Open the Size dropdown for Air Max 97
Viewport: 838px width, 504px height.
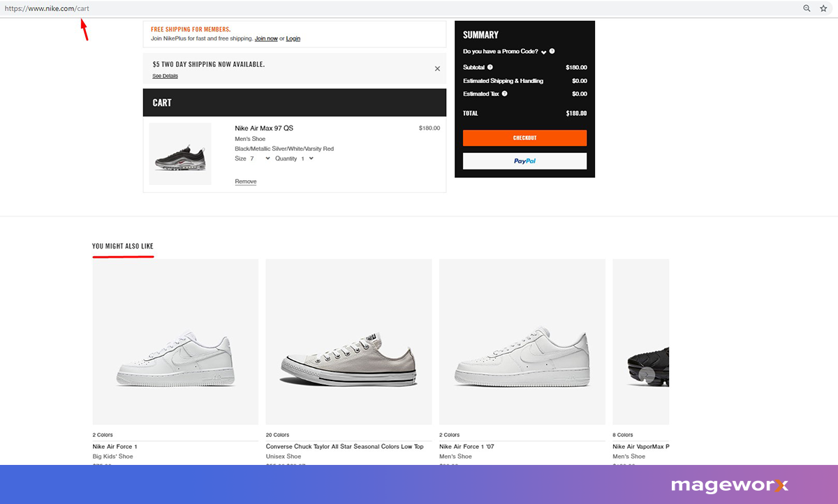coord(267,158)
